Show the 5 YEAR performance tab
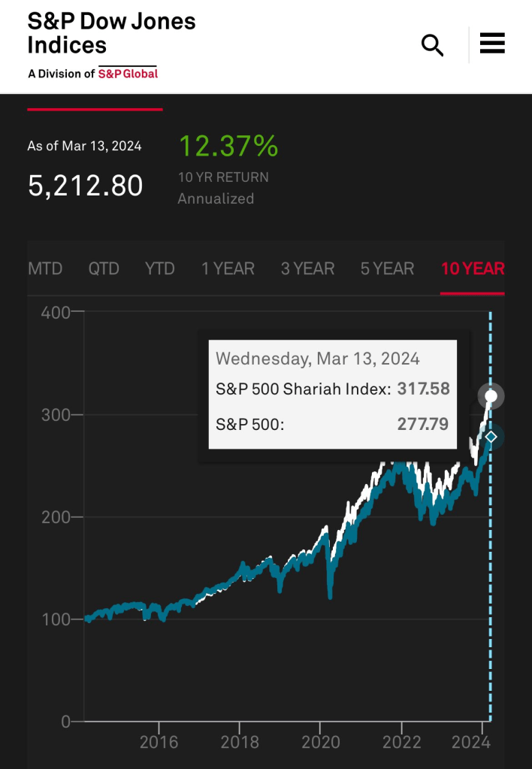The image size is (532, 769). coord(387,268)
